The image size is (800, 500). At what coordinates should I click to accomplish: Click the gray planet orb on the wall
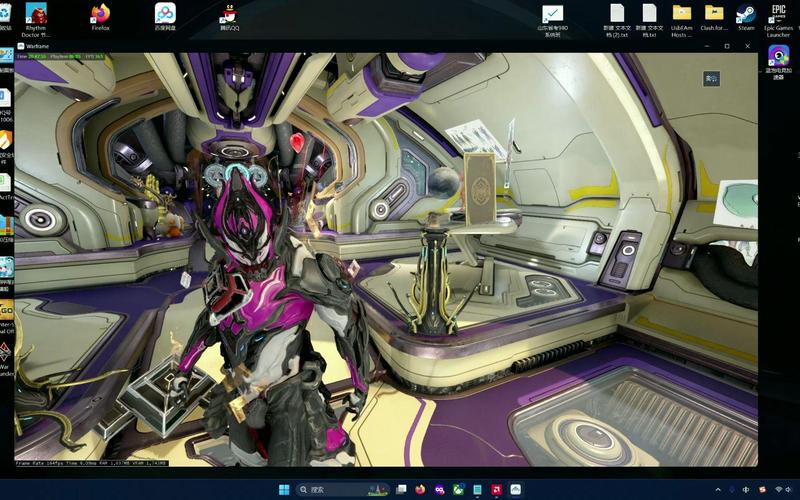444,183
